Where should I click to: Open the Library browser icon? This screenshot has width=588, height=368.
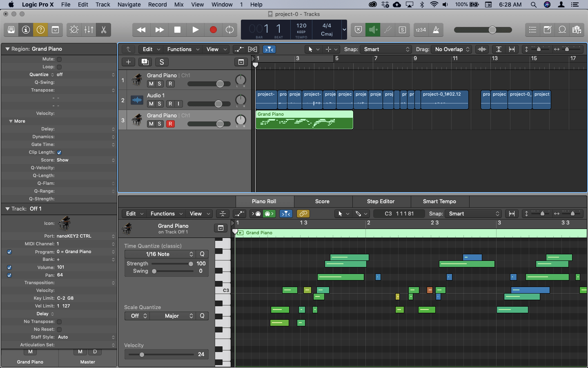coord(11,29)
